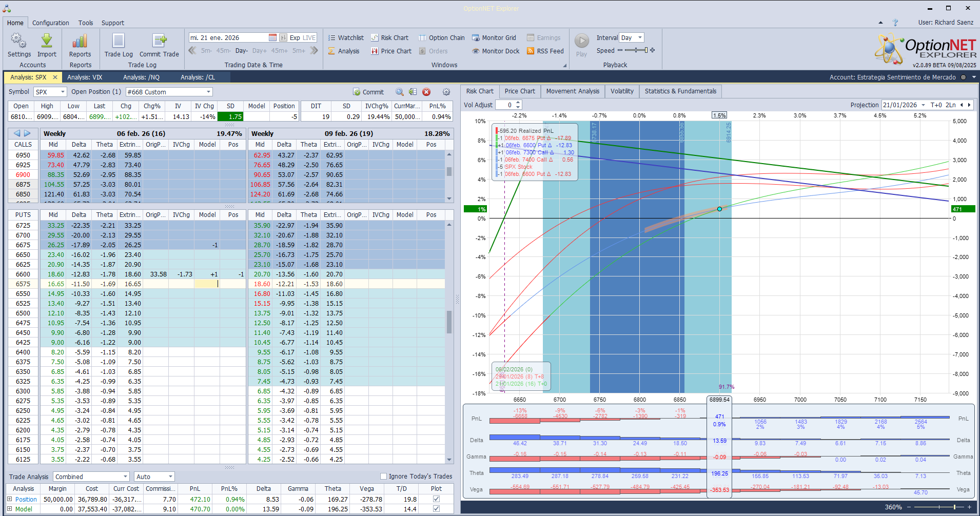Click the playback Speed slider
This screenshot has width=980, height=516.
pyautogui.click(x=635, y=50)
